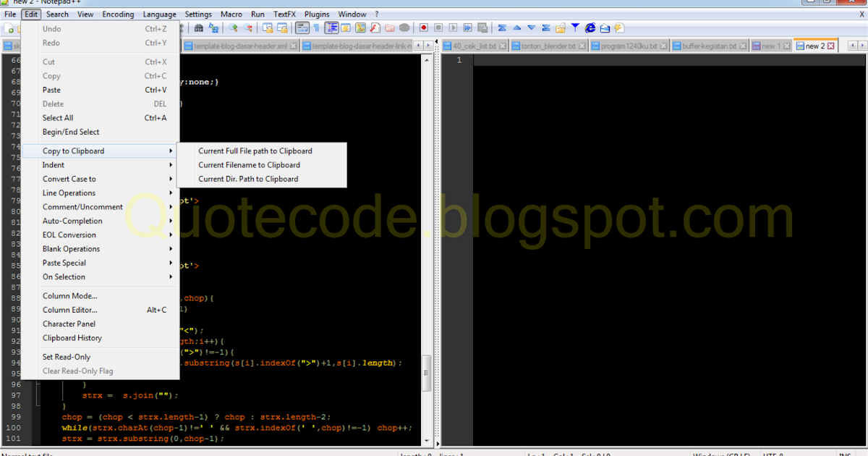The image size is (868, 456).
Task: Click the Internet Explorer toolbar icon
Action: tap(590, 28)
